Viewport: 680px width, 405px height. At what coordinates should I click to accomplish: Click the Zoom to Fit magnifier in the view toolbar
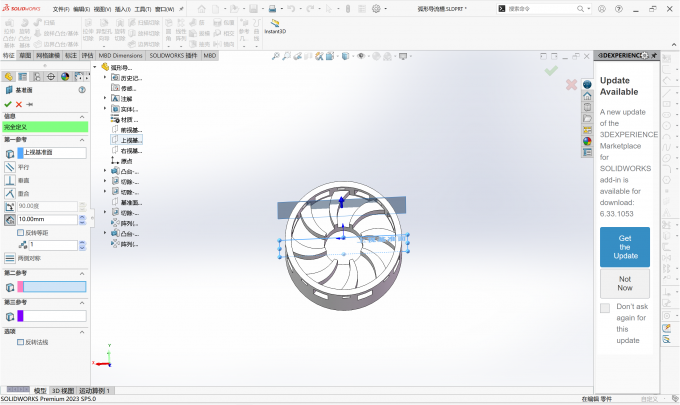275,56
